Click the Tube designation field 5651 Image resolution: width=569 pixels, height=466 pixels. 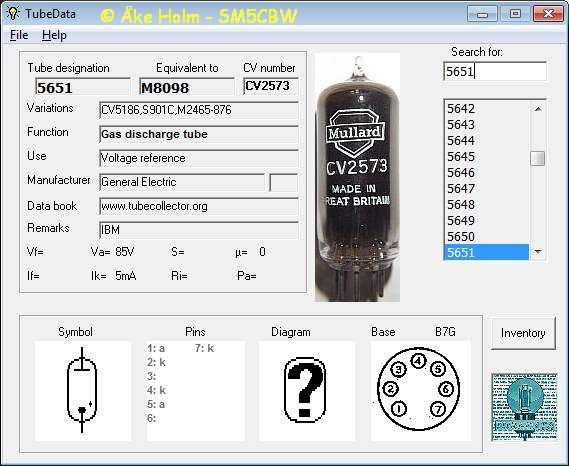(83, 87)
